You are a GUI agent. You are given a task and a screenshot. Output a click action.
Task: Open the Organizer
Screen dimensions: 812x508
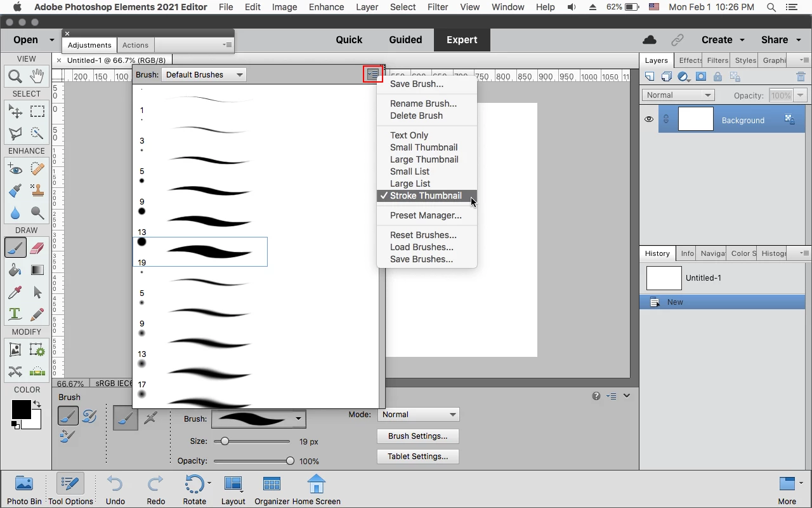pyautogui.click(x=272, y=489)
